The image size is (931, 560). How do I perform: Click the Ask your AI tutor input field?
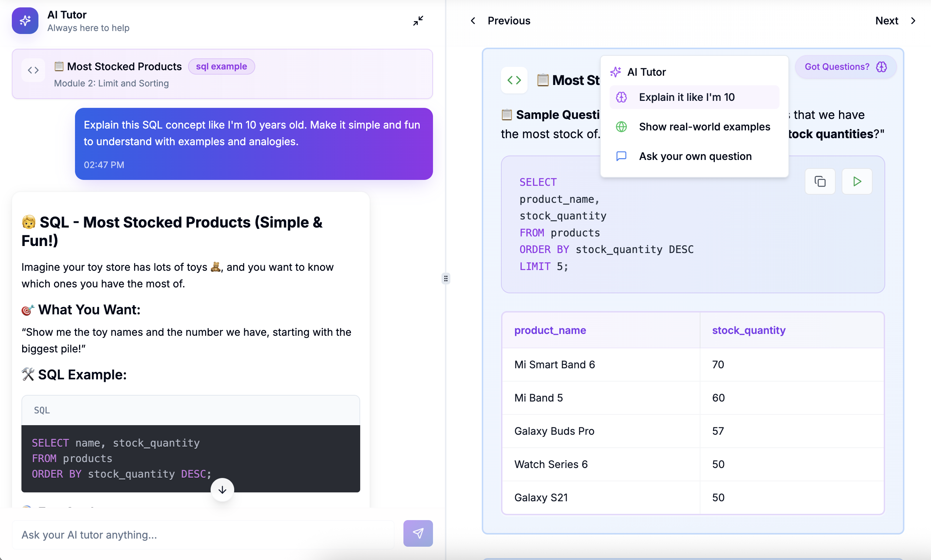pos(204,535)
